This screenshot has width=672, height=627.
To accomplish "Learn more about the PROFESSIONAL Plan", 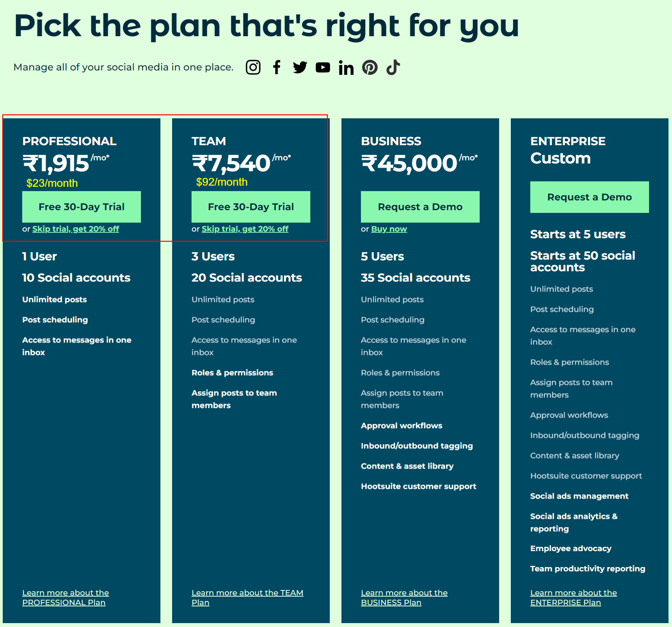I will [65, 597].
